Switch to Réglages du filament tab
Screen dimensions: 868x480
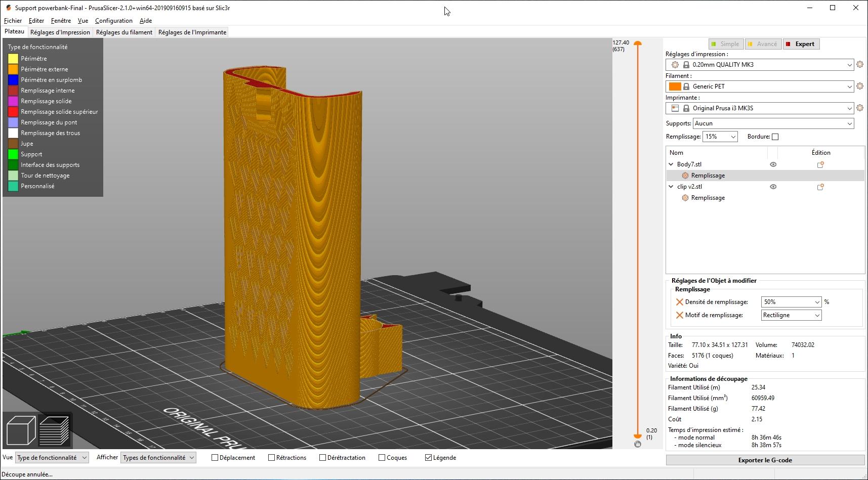[x=124, y=32]
